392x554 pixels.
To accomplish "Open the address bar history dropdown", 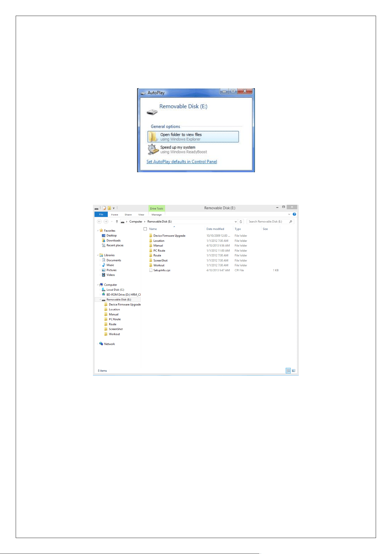I will click(236, 222).
